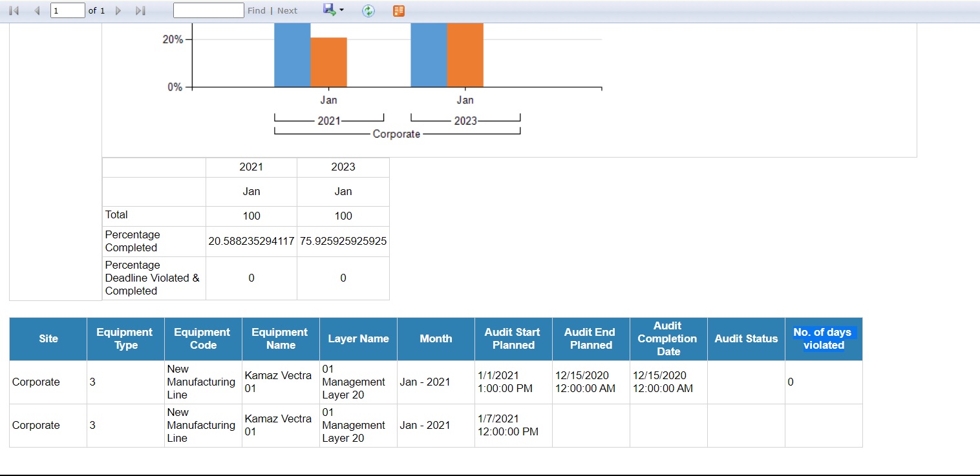Click the Percentage Completed row label

click(x=133, y=241)
